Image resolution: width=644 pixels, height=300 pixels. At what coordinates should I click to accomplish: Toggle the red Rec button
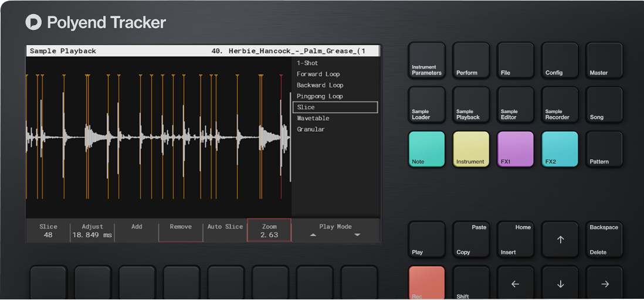click(427, 283)
